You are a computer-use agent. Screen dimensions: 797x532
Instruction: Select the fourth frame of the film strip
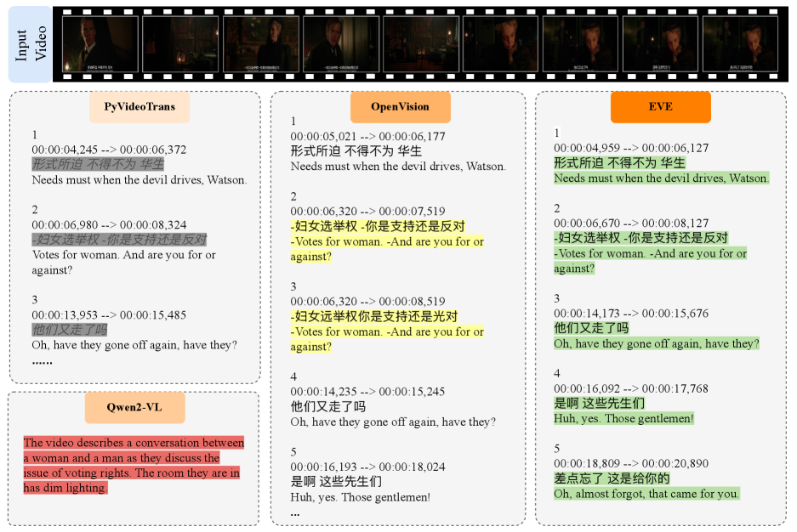point(341,44)
